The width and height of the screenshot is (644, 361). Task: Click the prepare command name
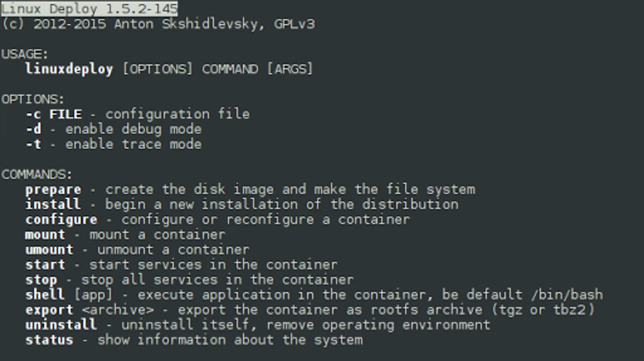[x=53, y=190]
